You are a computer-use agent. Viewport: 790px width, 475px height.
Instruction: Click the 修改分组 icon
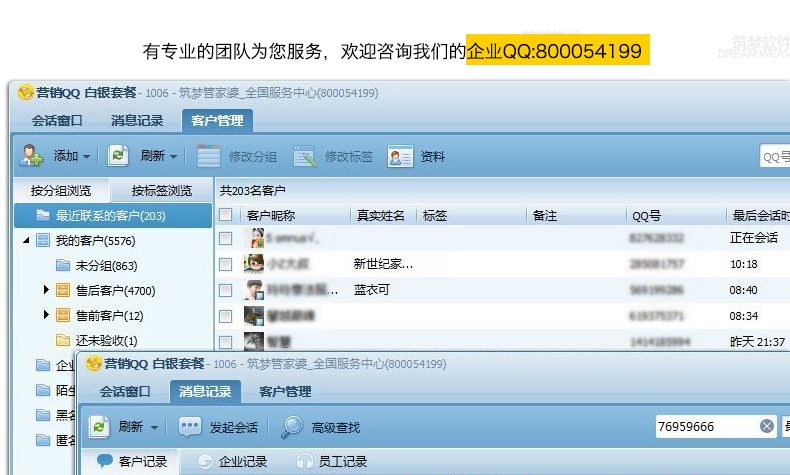tap(208, 156)
